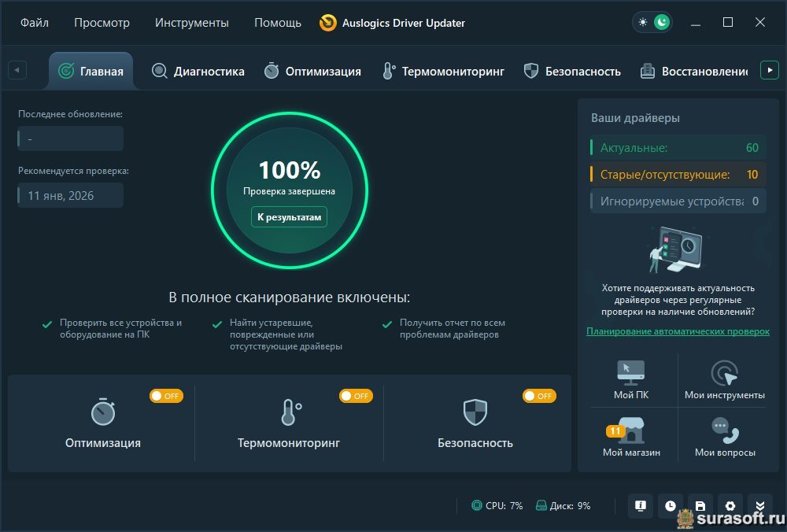The width and height of the screenshot is (787, 532).
Task: Open the scheduler clock icon in bottom bar
Action: (x=670, y=506)
